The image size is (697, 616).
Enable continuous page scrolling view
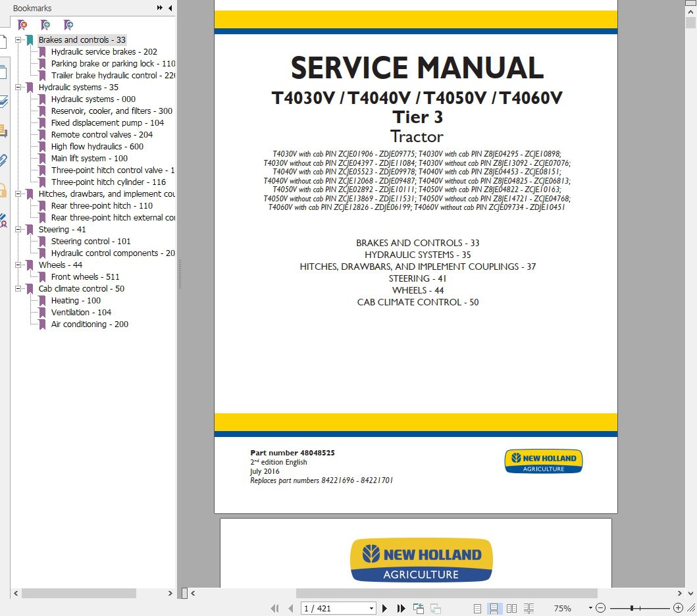(495, 607)
